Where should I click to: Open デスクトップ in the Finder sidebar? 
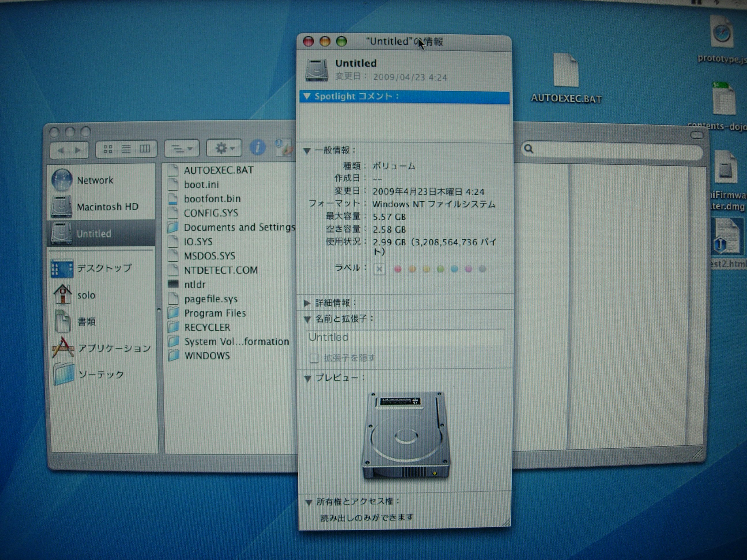[x=101, y=268]
